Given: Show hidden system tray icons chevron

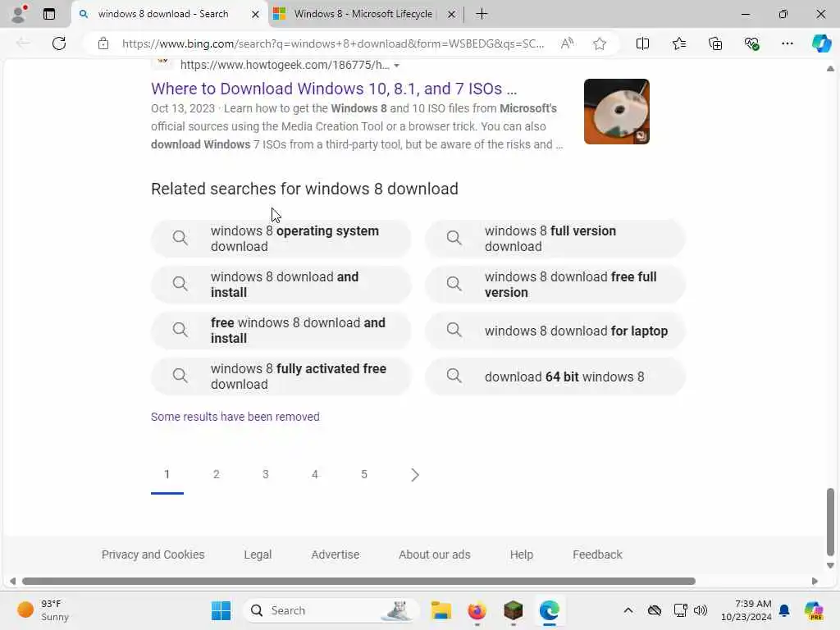Looking at the screenshot, I should click(x=628, y=610).
